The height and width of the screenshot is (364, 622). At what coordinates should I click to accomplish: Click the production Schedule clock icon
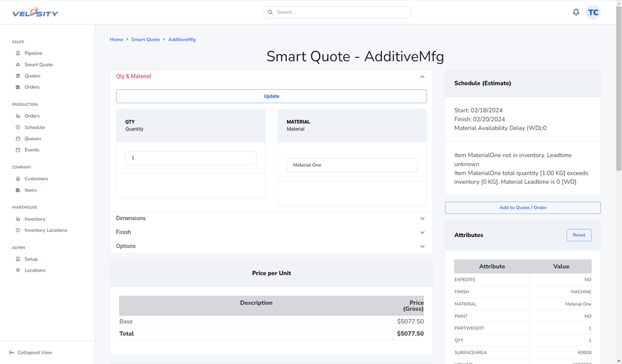coord(18,127)
